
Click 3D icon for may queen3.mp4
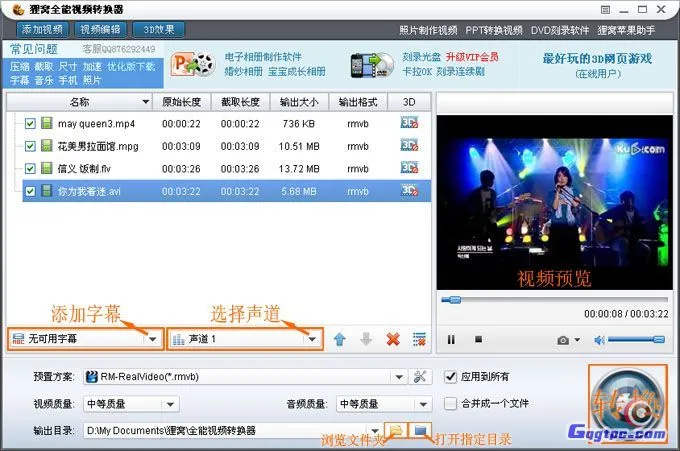408,123
